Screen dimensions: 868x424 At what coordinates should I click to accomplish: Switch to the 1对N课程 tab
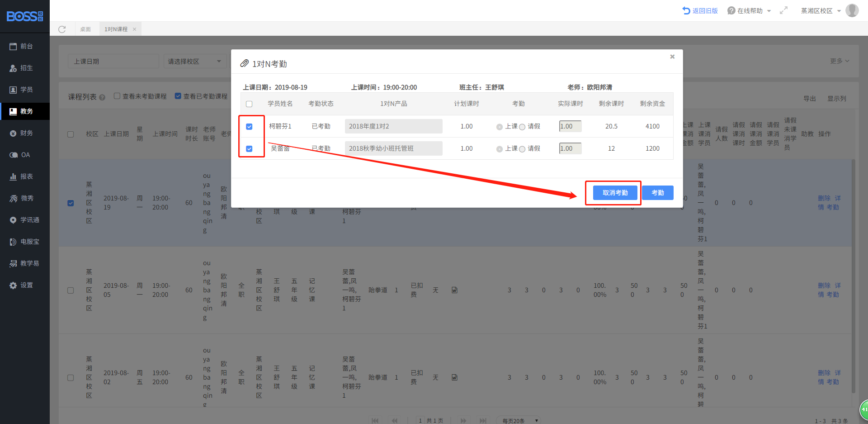116,29
